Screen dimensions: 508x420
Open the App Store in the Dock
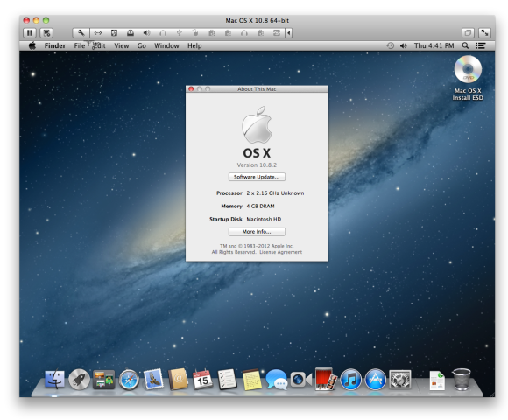tap(375, 379)
